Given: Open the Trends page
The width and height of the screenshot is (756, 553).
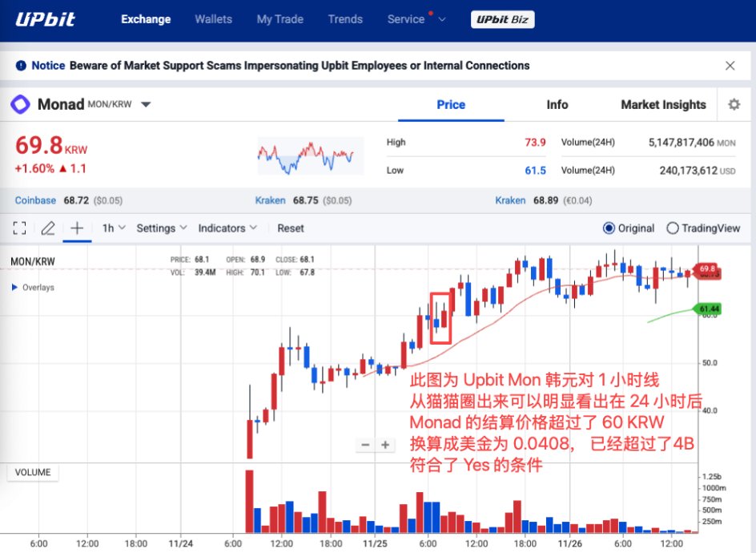Looking at the screenshot, I should click(345, 19).
